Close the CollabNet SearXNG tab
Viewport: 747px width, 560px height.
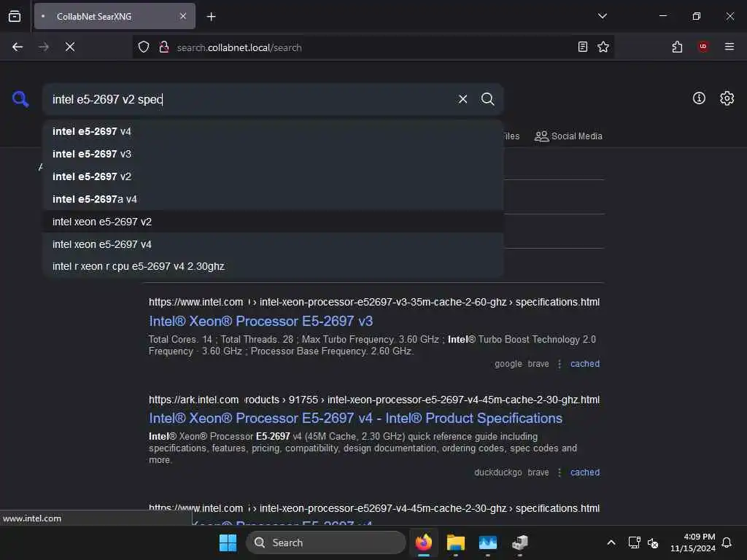tap(183, 16)
